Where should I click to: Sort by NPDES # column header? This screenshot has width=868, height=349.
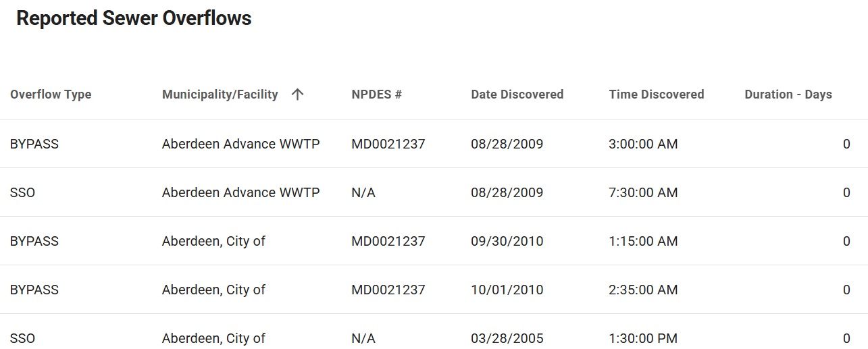coord(376,95)
